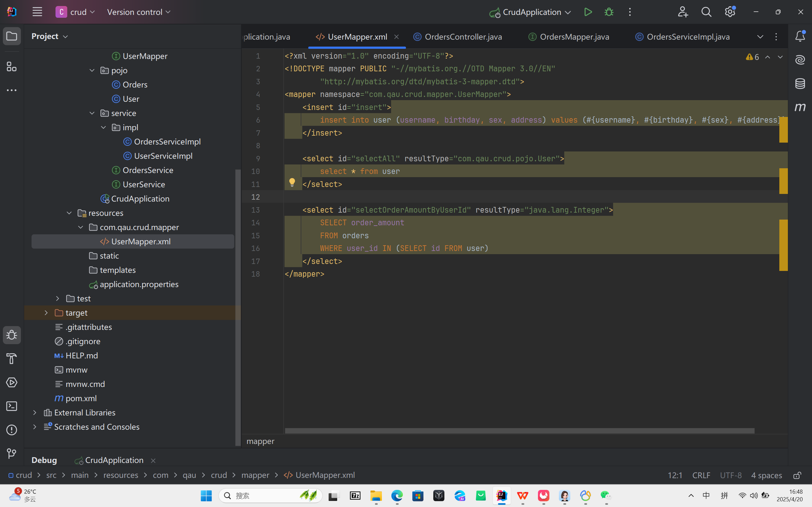
Task: Click the editor horizontal scrollbar
Action: point(520,431)
